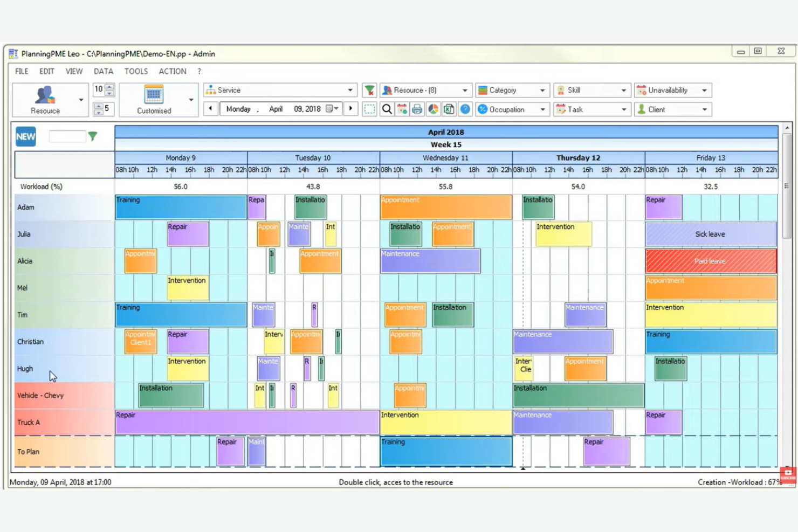The width and height of the screenshot is (798, 532).
Task: Click the green filter funnel beside the search box
Action: pyautogui.click(x=93, y=136)
